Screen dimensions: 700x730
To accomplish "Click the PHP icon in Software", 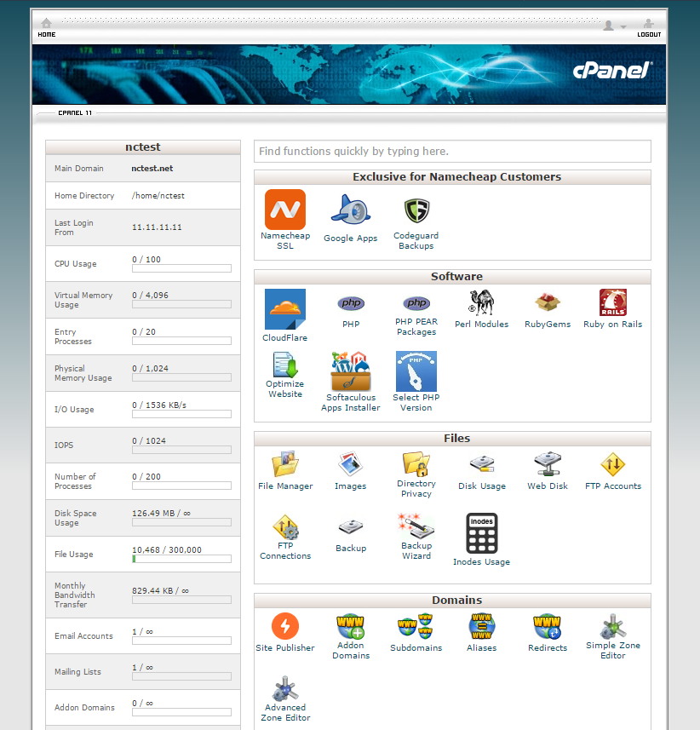I will pyautogui.click(x=351, y=303).
